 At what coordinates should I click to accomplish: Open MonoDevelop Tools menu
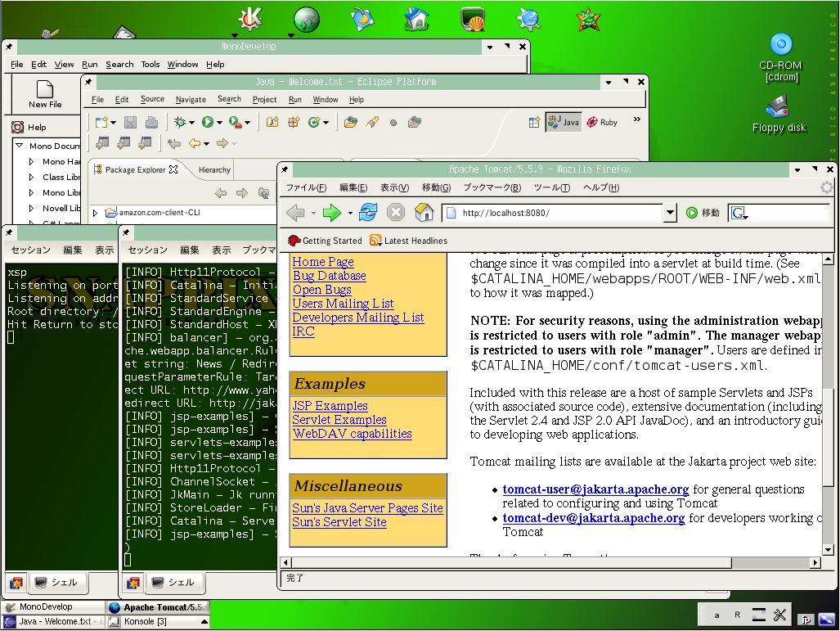(150, 65)
